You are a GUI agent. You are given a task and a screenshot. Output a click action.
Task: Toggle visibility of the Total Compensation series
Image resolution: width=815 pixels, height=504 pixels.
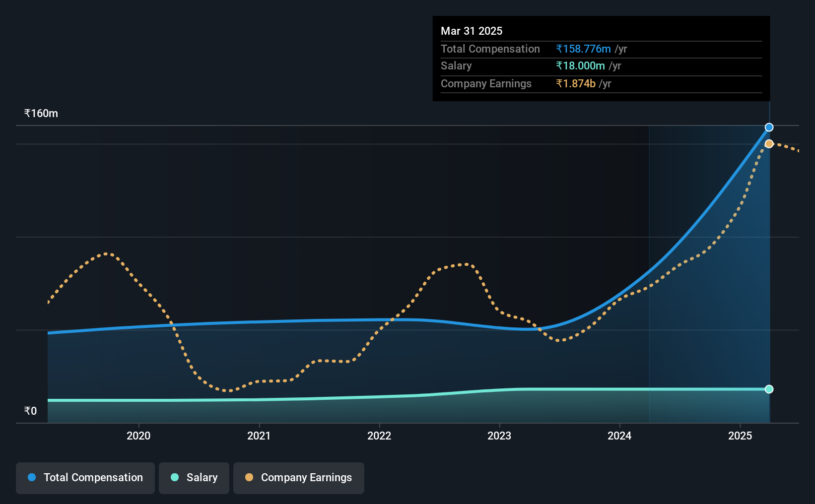(x=85, y=478)
